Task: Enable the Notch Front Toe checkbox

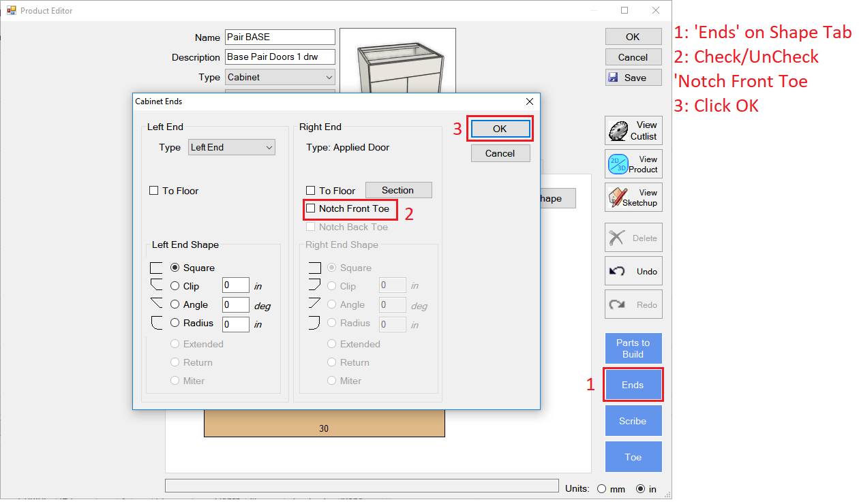Action: [311, 208]
